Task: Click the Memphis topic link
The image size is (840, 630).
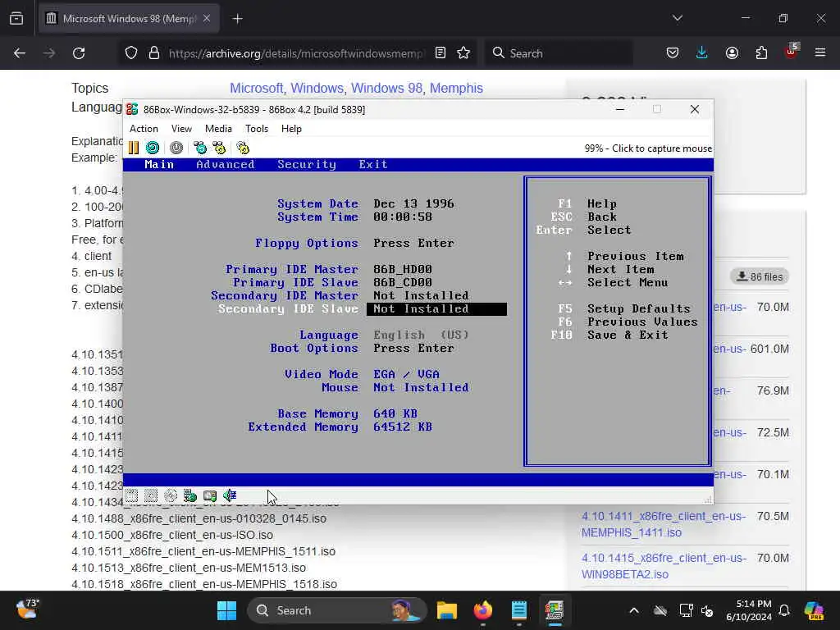Action: (x=456, y=89)
